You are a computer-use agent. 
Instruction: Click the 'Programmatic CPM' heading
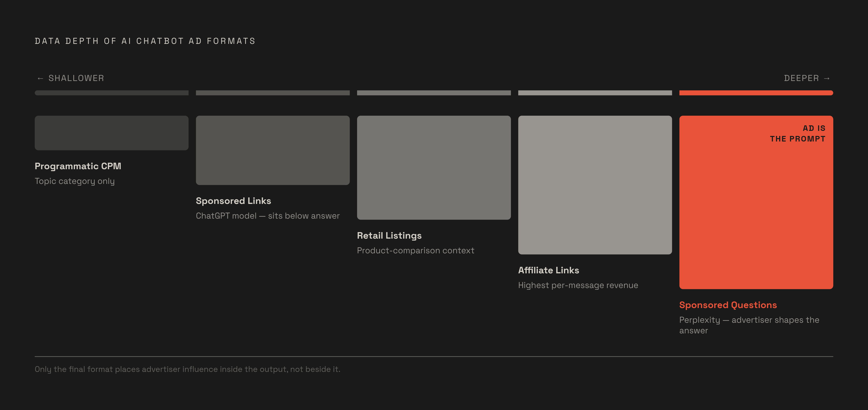point(78,166)
